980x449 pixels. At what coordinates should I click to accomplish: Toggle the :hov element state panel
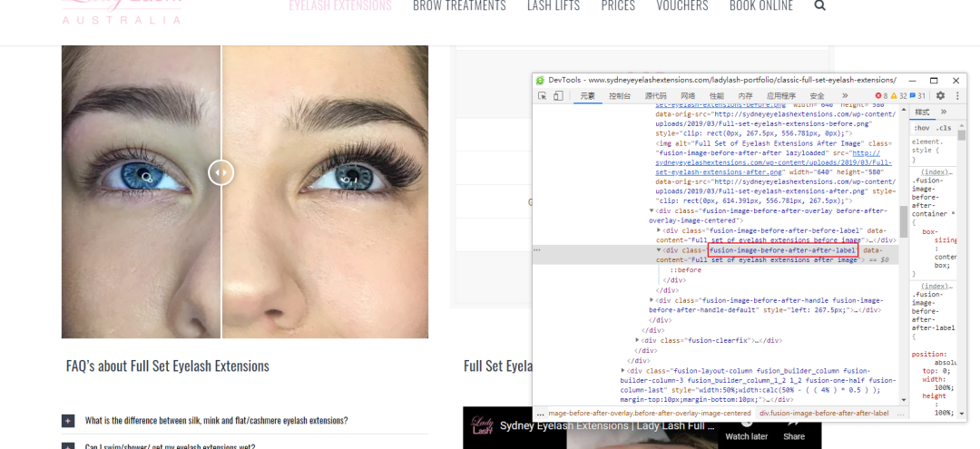(x=921, y=128)
